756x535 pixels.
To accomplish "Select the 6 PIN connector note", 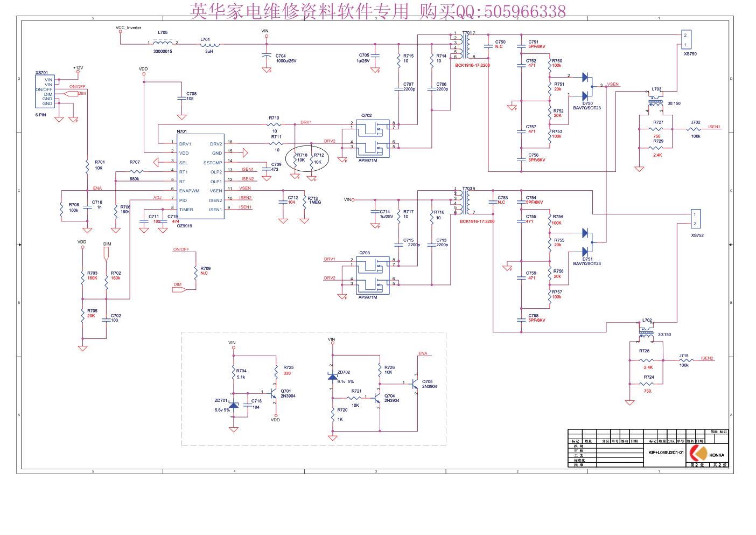I will coord(41,115).
